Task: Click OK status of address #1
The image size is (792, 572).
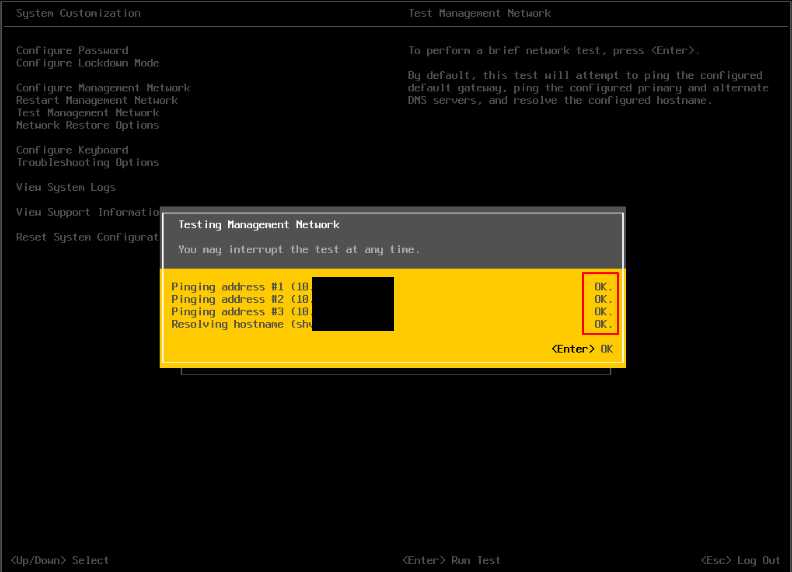Action: tap(603, 287)
